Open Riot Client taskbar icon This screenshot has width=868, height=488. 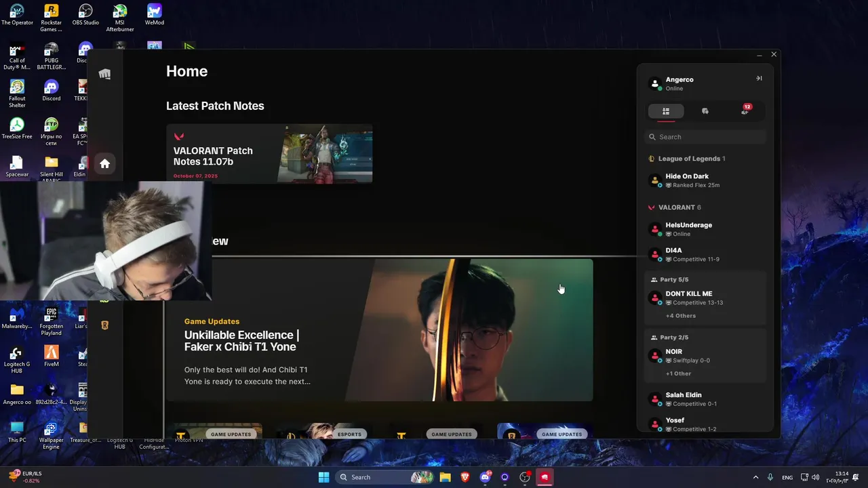click(545, 477)
